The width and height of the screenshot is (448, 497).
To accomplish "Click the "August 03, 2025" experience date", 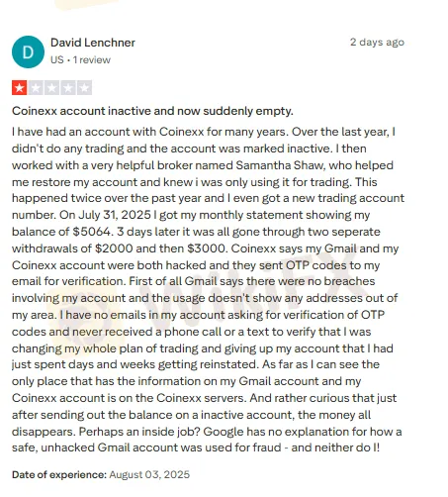I will coord(149,474).
